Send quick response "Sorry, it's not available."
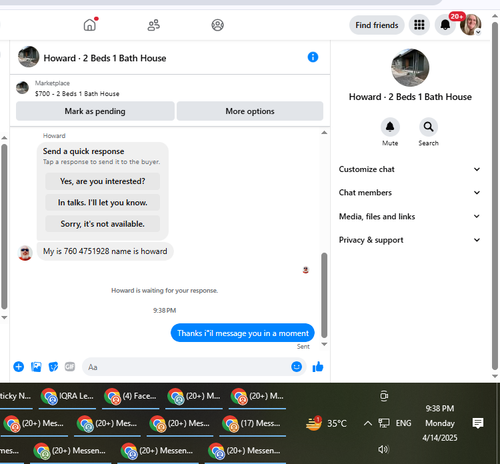Screen dimensions: 500x464 [102, 224]
